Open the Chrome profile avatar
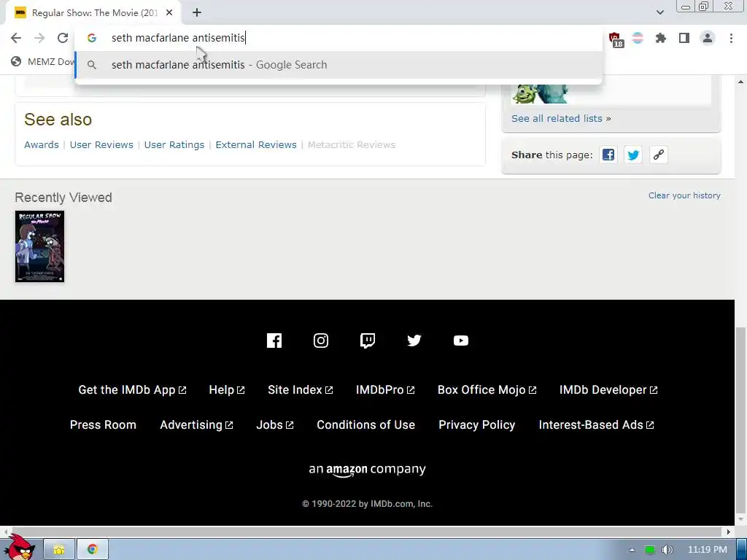Image resolution: width=747 pixels, height=560 pixels. tap(708, 38)
